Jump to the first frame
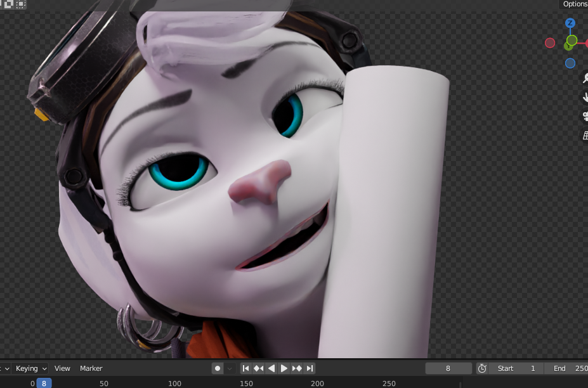The width and height of the screenshot is (588, 388). click(245, 368)
